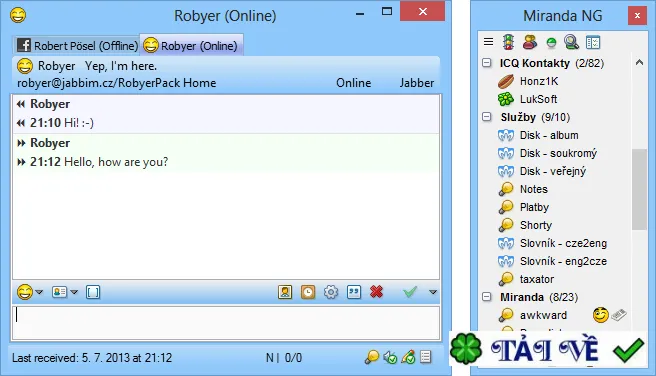Click the quote icon in chat toolbar
Image resolution: width=656 pixels, height=376 pixels.
click(x=354, y=292)
